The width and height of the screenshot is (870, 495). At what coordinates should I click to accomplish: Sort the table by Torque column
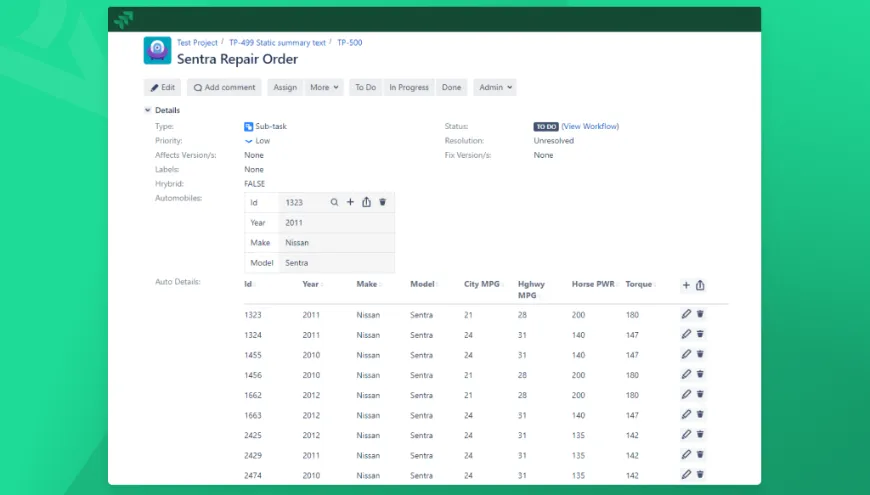click(639, 284)
